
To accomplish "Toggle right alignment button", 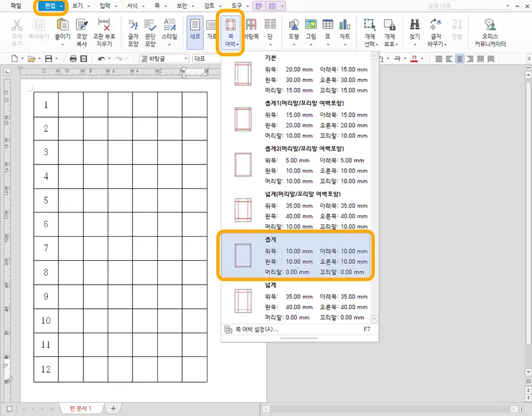I will pos(470,59).
